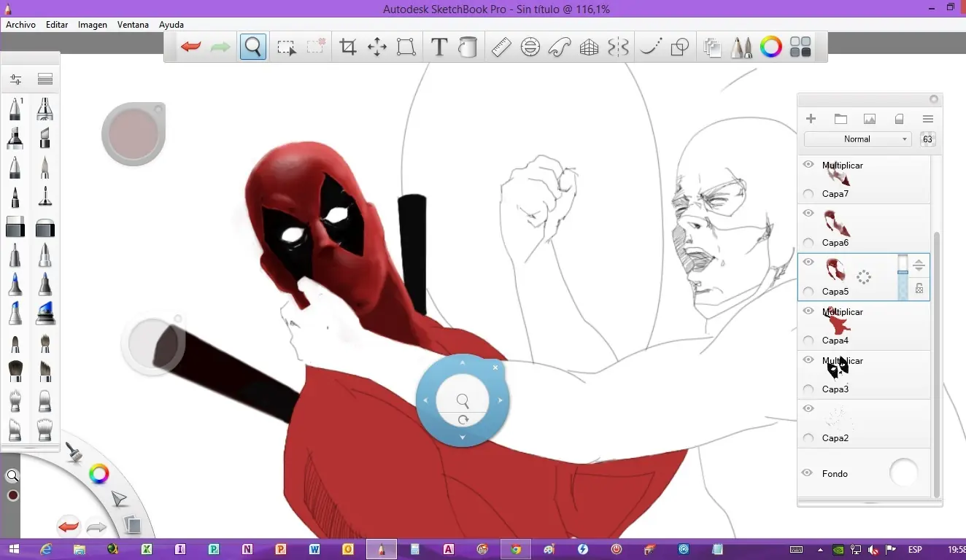Screen dimensions: 966x560
Task: Open the Layer Editor window icon
Action: pos(712,48)
